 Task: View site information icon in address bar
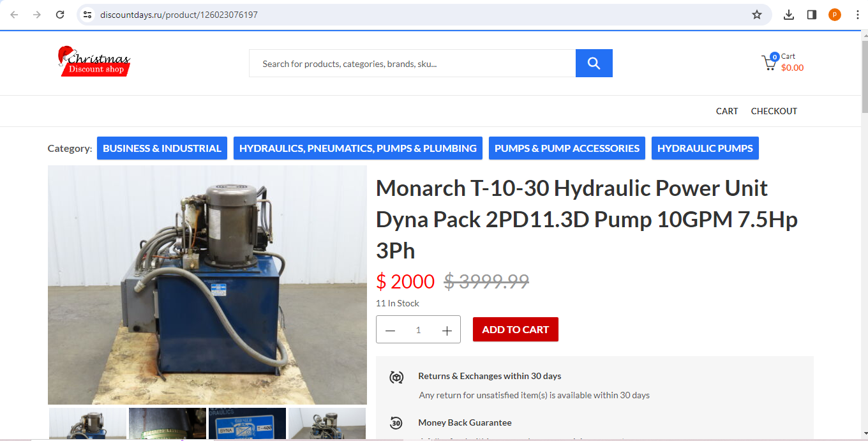pos(88,15)
